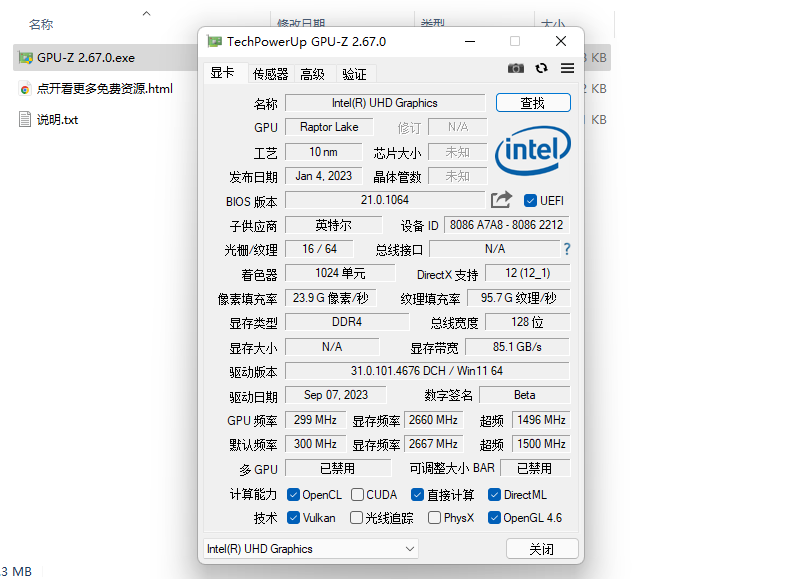Click the sort arrow above 名称 column
The width and height of the screenshot is (802, 579).
point(146,14)
